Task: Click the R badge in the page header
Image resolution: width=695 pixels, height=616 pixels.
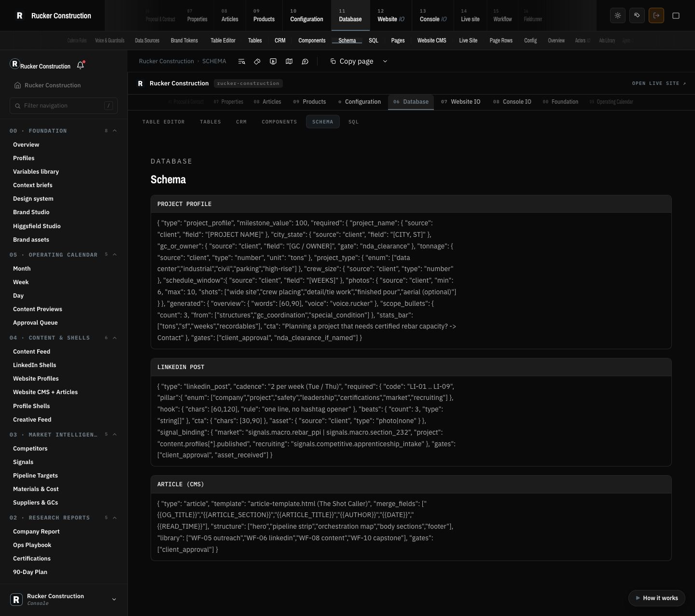Action: pos(140,83)
